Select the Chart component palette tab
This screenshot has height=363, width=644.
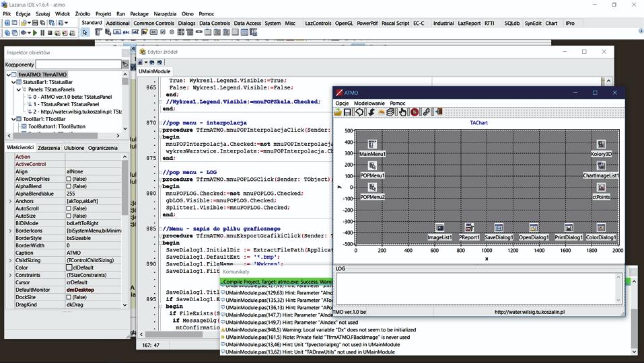551,24
